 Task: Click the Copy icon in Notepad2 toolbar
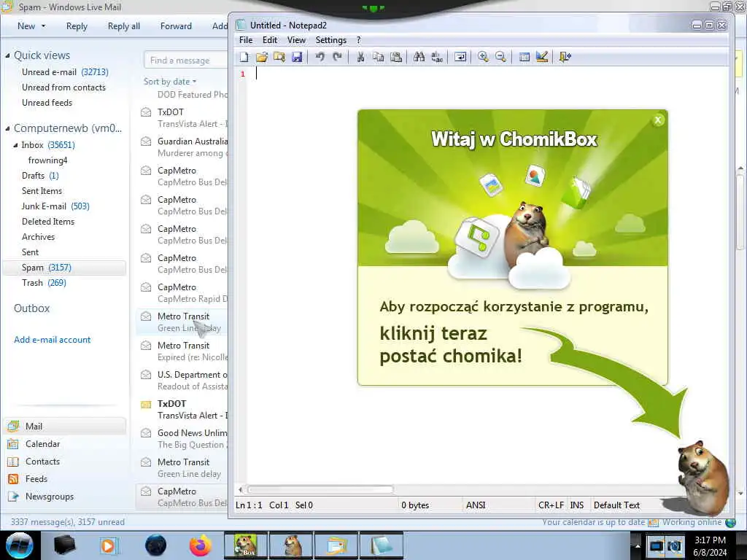click(379, 57)
